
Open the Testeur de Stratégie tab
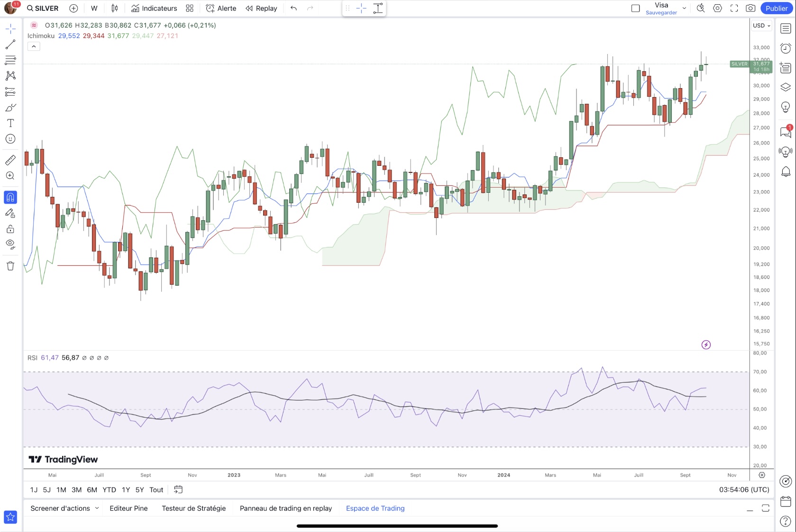(193, 508)
